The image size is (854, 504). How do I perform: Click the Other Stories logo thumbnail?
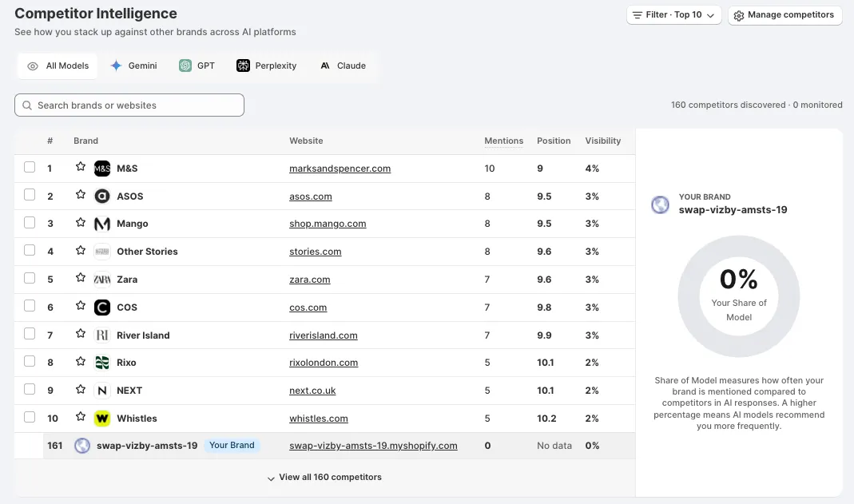point(101,252)
